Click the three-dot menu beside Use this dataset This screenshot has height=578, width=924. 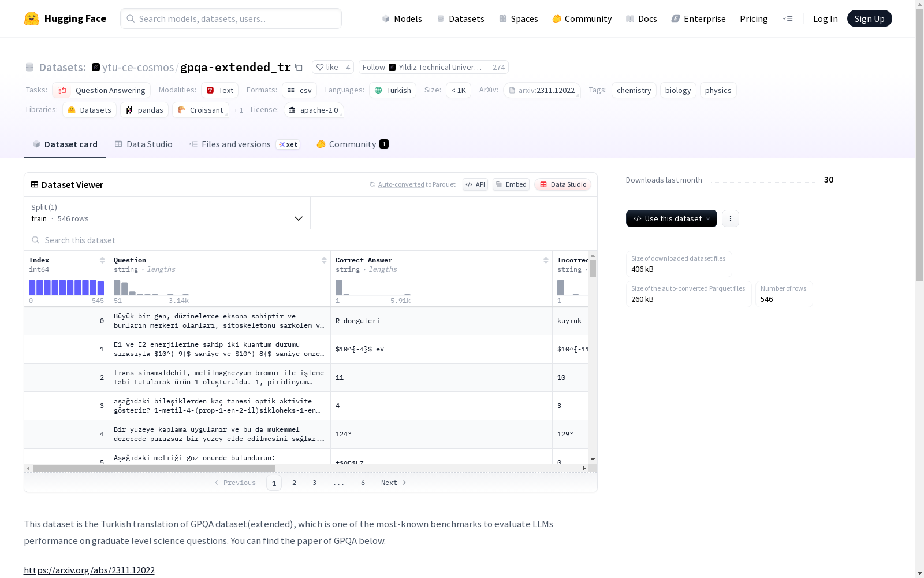click(731, 218)
